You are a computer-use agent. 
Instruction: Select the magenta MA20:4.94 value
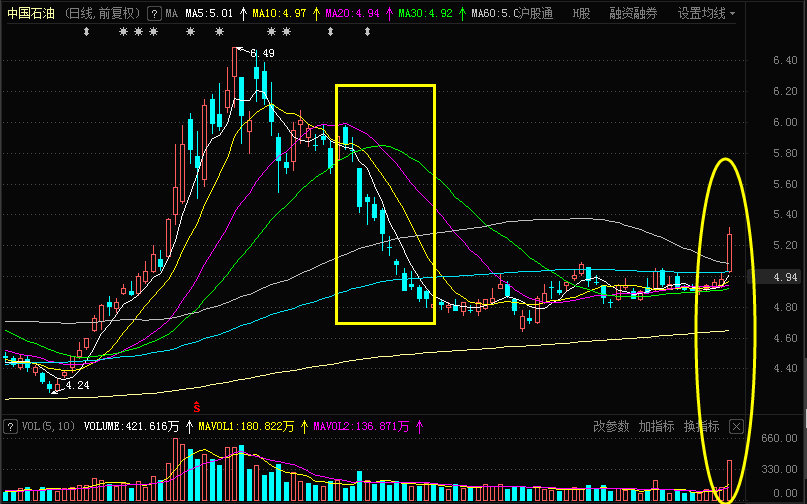pyautogui.click(x=352, y=13)
